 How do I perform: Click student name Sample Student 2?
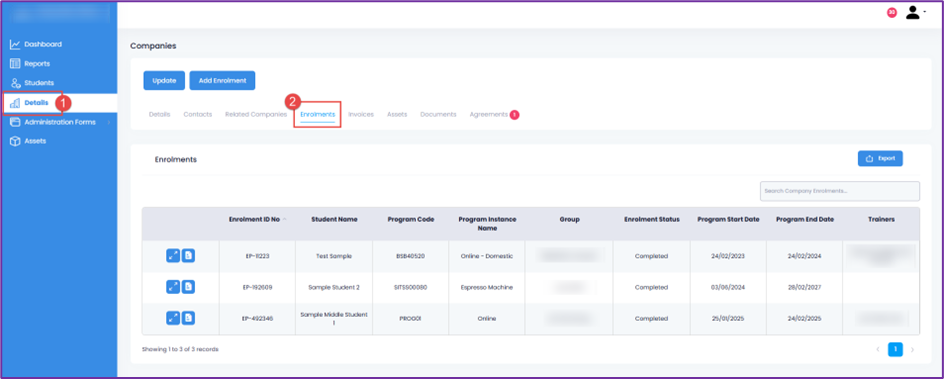click(x=334, y=288)
